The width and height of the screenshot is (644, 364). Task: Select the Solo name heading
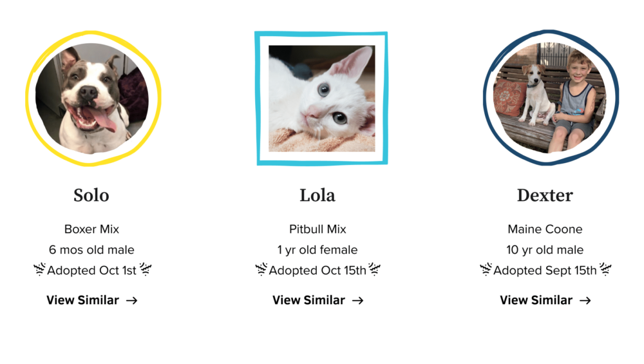(x=91, y=196)
